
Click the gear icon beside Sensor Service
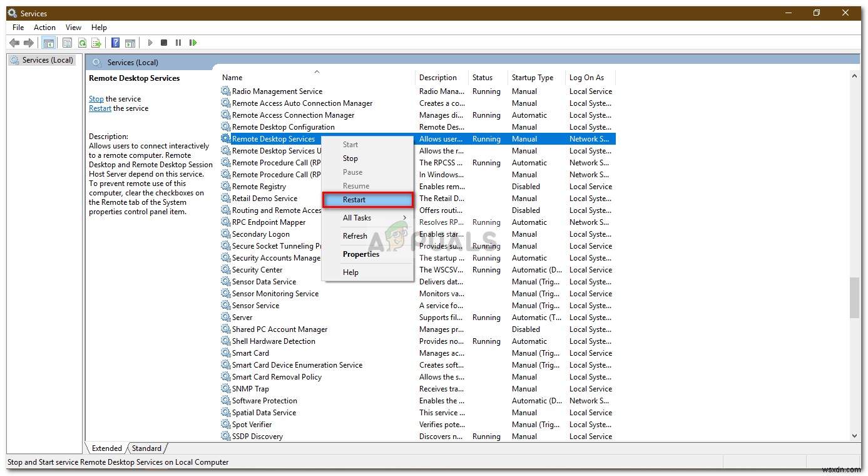click(x=226, y=306)
